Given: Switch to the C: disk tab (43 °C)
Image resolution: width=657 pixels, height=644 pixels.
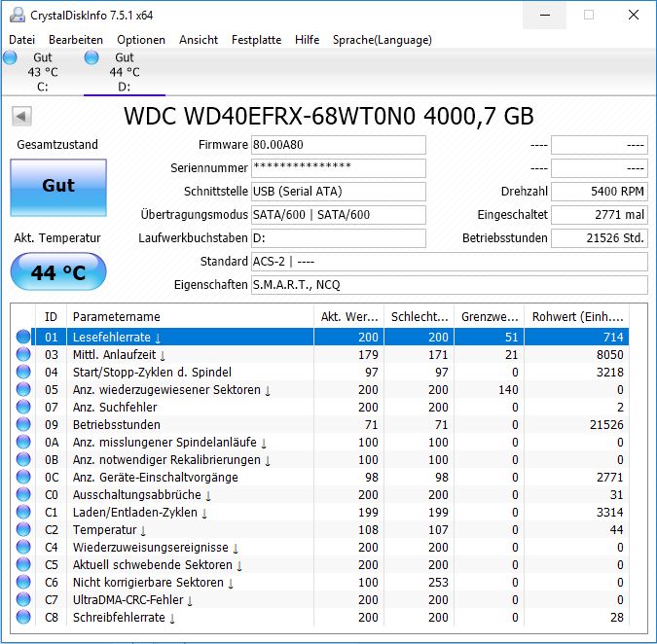Looking at the screenshot, I should [x=42, y=72].
